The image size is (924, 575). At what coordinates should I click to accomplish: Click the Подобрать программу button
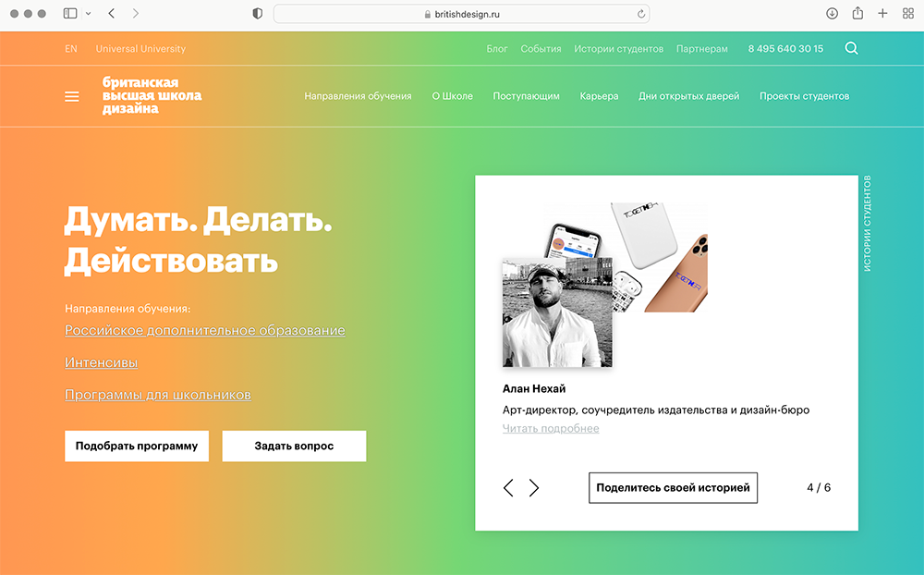(x=137, y=446)
